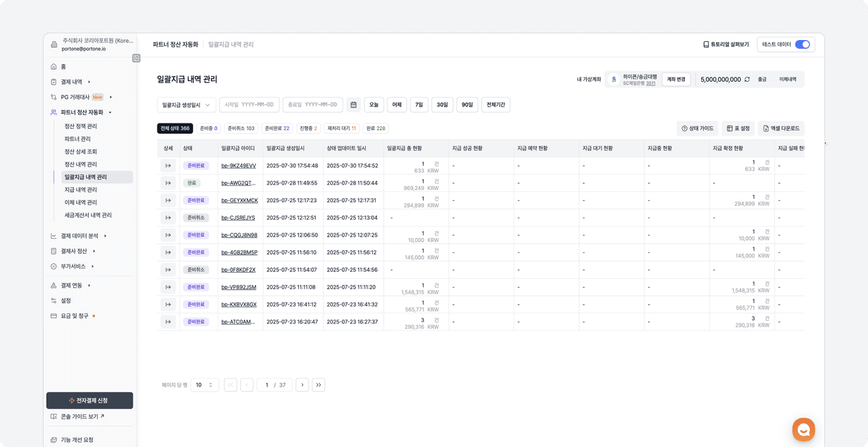Image resolution: width=868 pixels, height=447 pixels.
Task: Go to the next page arrow
Action: (302, 385)
